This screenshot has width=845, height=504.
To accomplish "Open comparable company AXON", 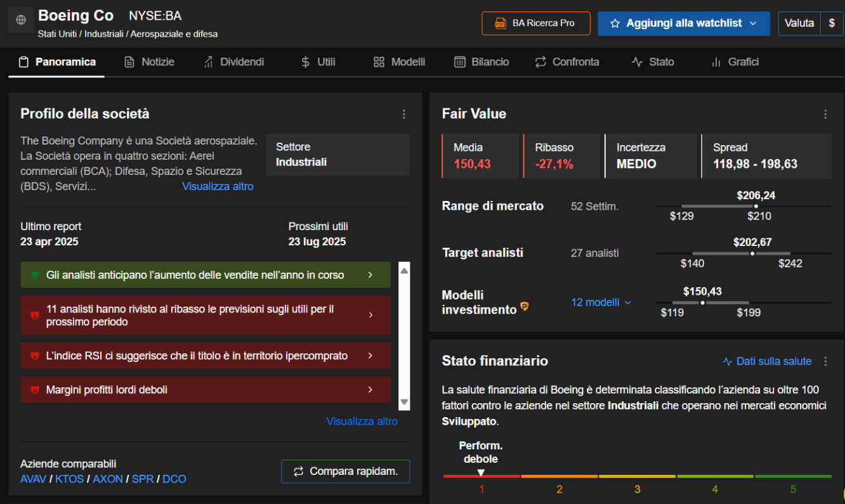I will point(108,479).
